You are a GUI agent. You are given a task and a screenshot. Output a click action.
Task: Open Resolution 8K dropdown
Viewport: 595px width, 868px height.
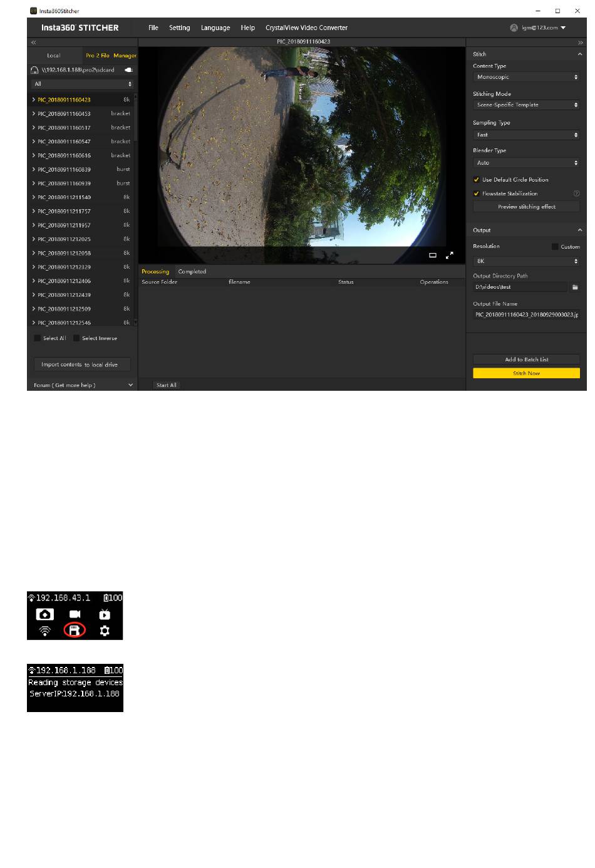[527, 261]
